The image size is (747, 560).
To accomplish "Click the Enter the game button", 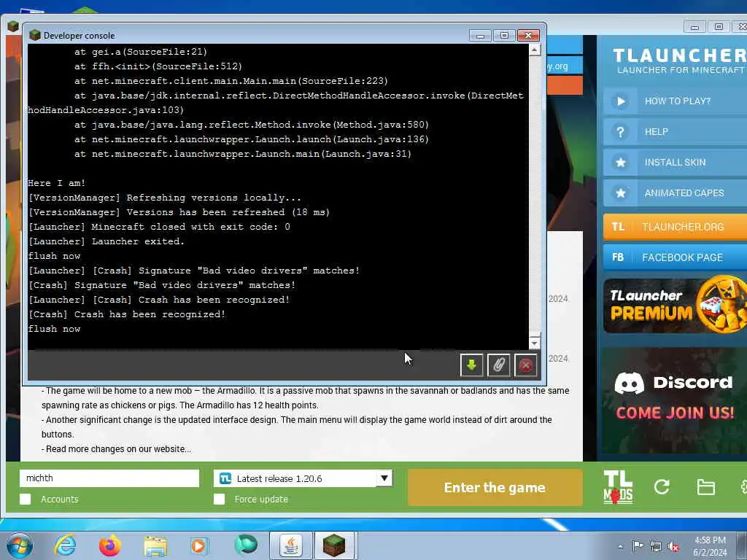I will click(495, 488).
